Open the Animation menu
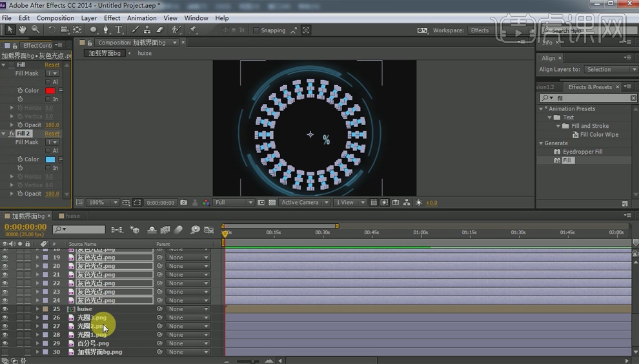 pyautogui.click(x=141, y=18)
